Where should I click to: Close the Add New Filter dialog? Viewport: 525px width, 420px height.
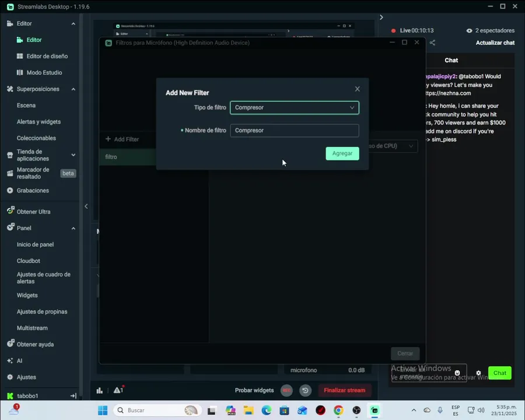pos(357,89)
